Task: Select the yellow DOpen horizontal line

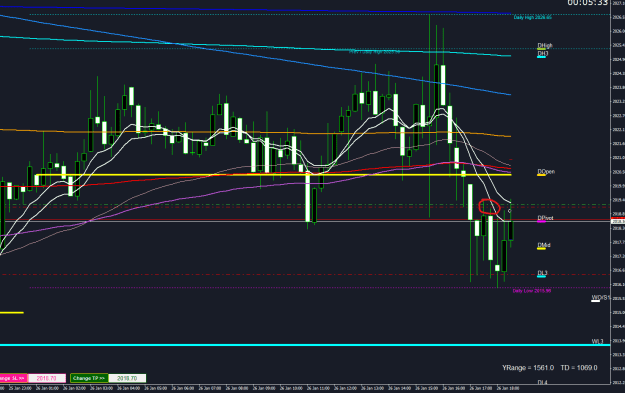Action: point(273,175)
